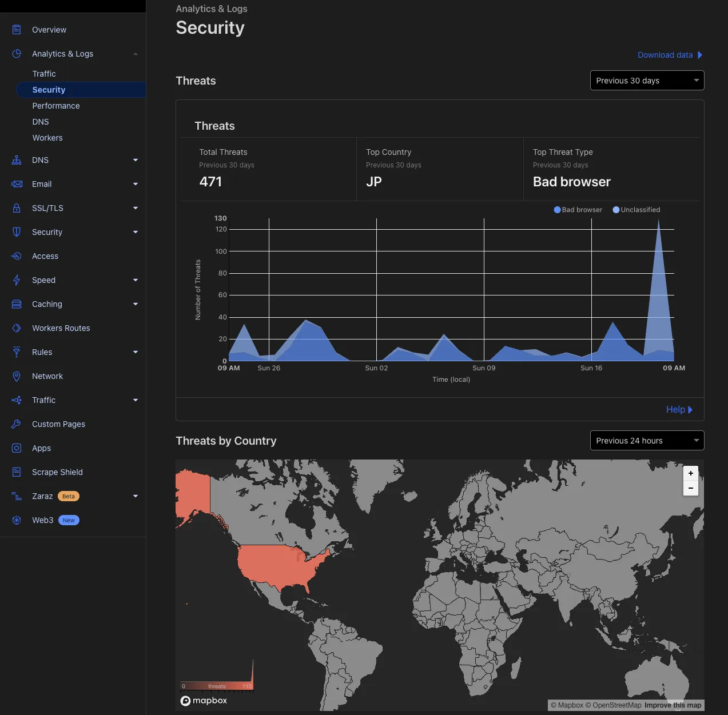Click the Speed lightning bolt icon

(17, 280)
